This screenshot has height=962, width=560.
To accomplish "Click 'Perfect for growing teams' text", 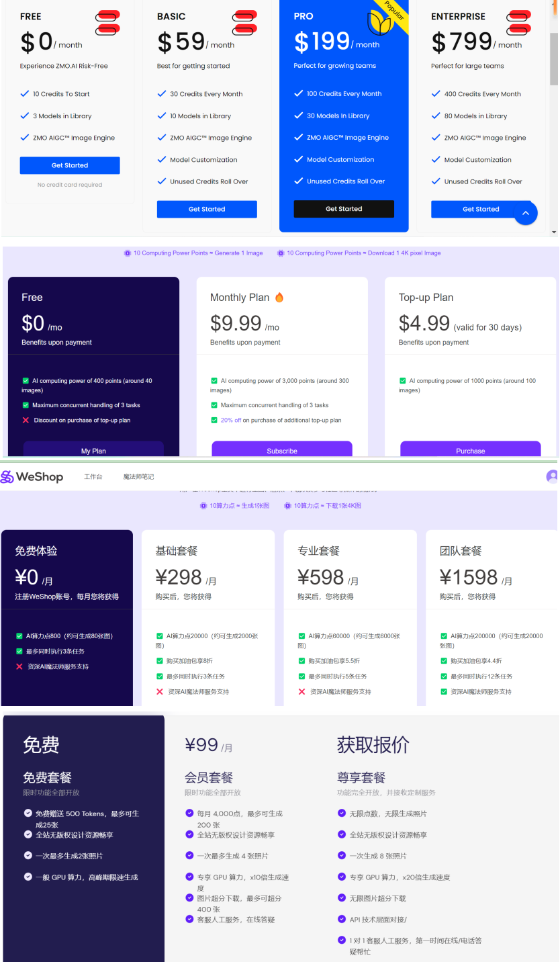I will coord(334,66).
